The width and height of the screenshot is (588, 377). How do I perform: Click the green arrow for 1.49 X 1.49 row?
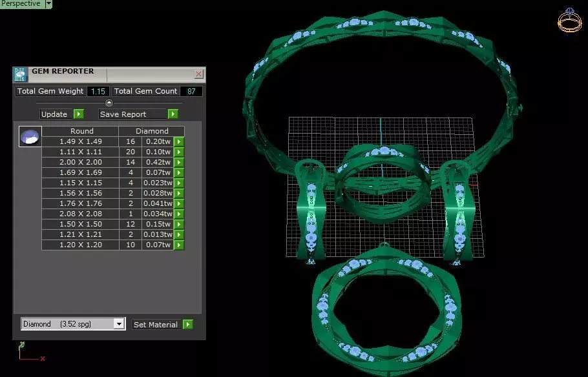click(179, 141)
